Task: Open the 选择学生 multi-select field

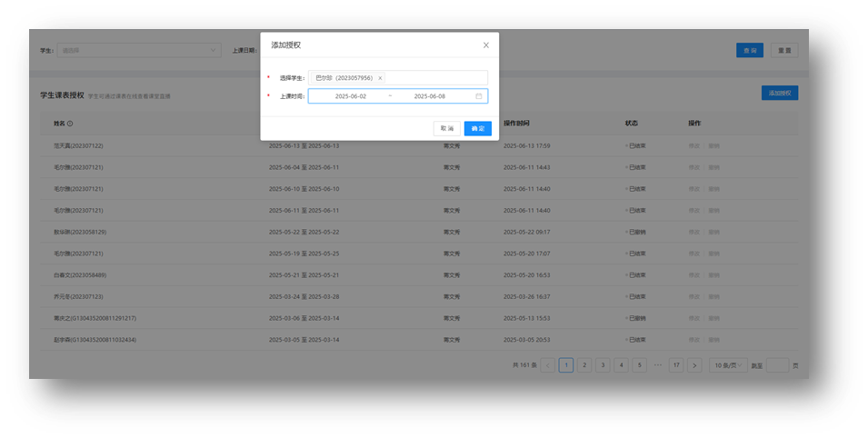Action: pyautogui.click(x=398, y=78)
